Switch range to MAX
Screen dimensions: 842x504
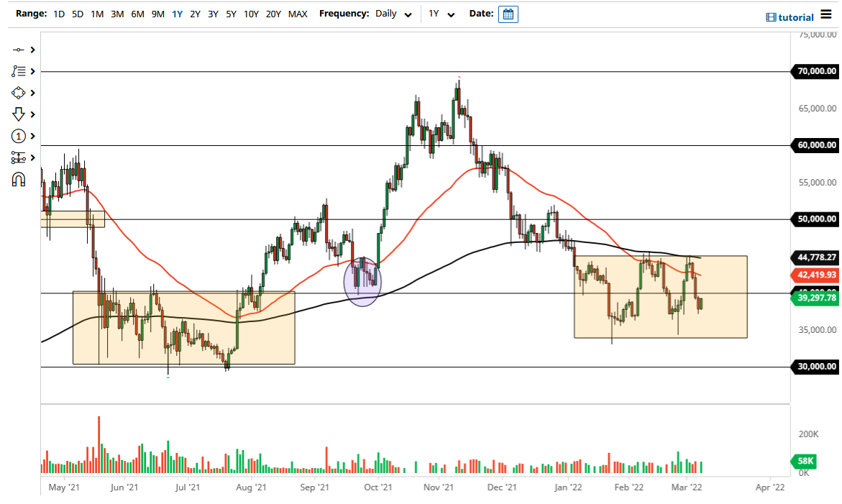(x=298, y=14)
